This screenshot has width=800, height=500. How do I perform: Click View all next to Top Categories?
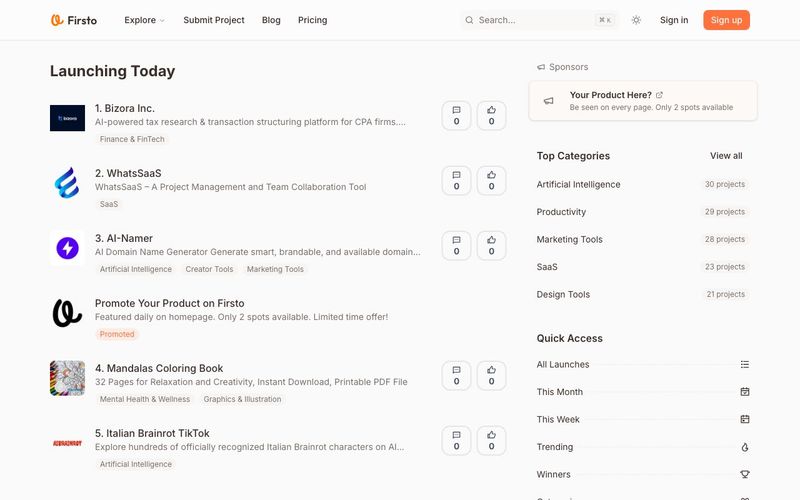[x=726, y=156]
